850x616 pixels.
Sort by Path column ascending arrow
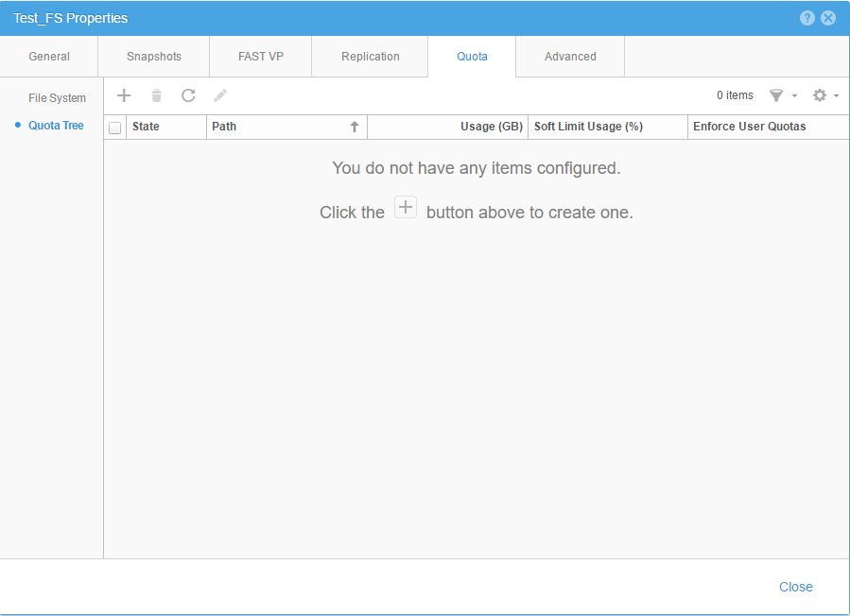click(355, 127)
